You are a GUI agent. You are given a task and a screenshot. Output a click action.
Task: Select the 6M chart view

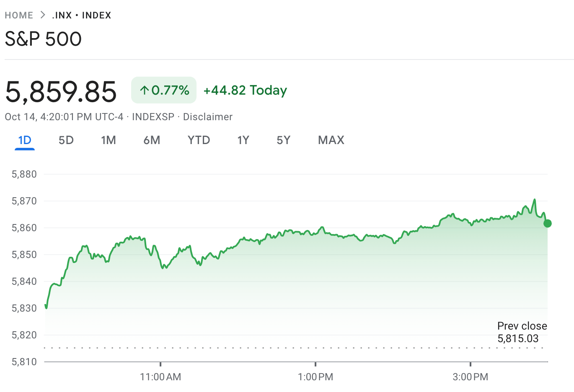coord(152,140)
